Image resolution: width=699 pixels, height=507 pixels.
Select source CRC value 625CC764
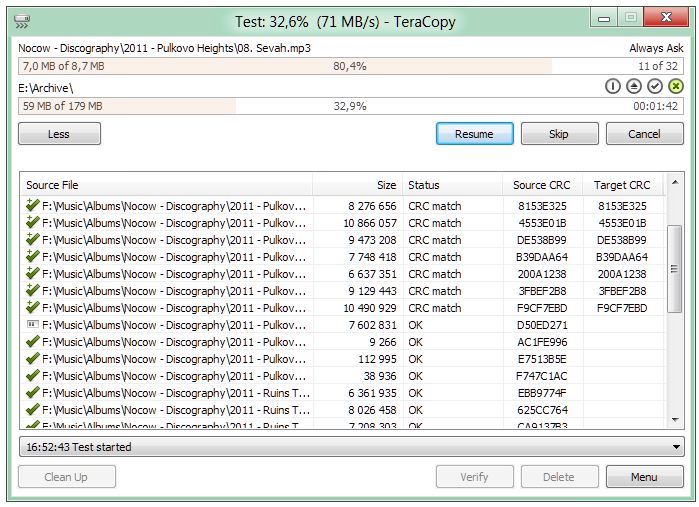tap(543, 410)
